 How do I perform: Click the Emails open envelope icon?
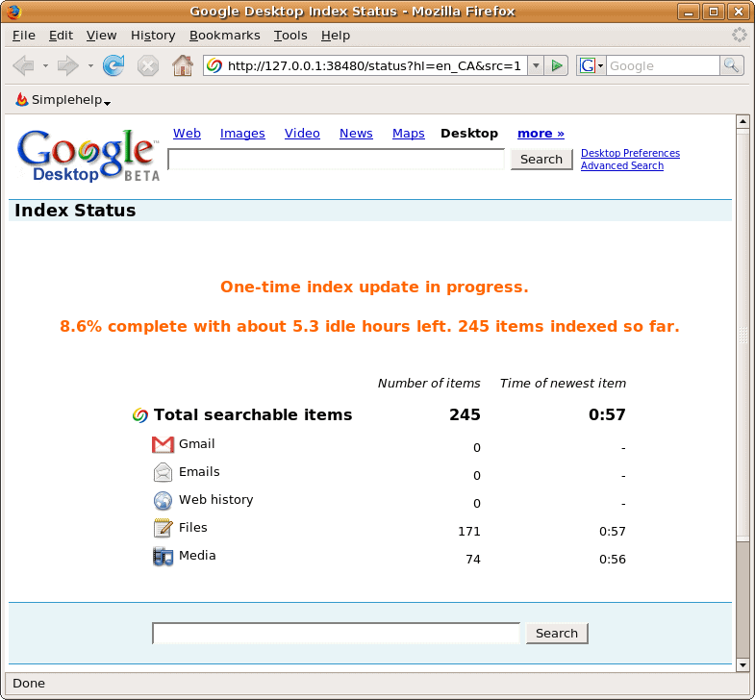(163, 472)
